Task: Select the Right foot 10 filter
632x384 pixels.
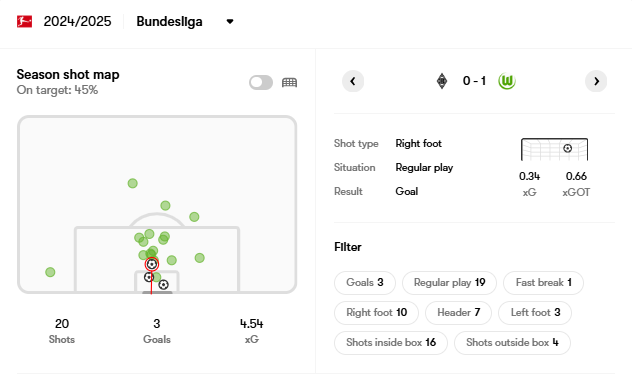Action: [x=376, y=313]
